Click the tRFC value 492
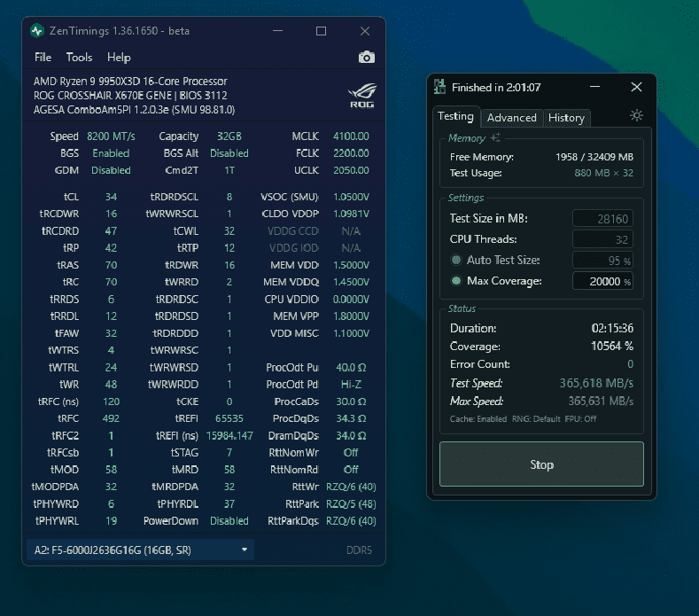Viewport: 699px width, 616px height. [x=111, y=418]
